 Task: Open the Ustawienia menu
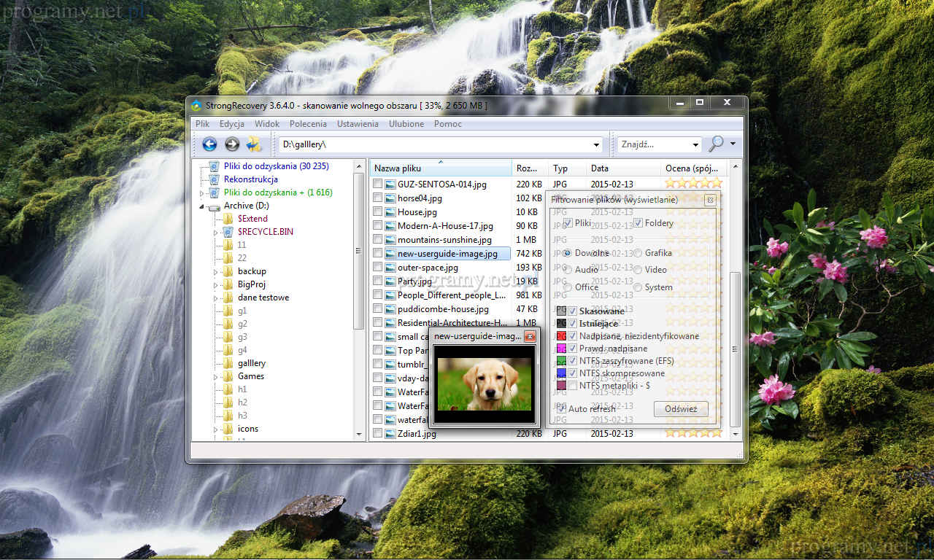pos(358,124)
